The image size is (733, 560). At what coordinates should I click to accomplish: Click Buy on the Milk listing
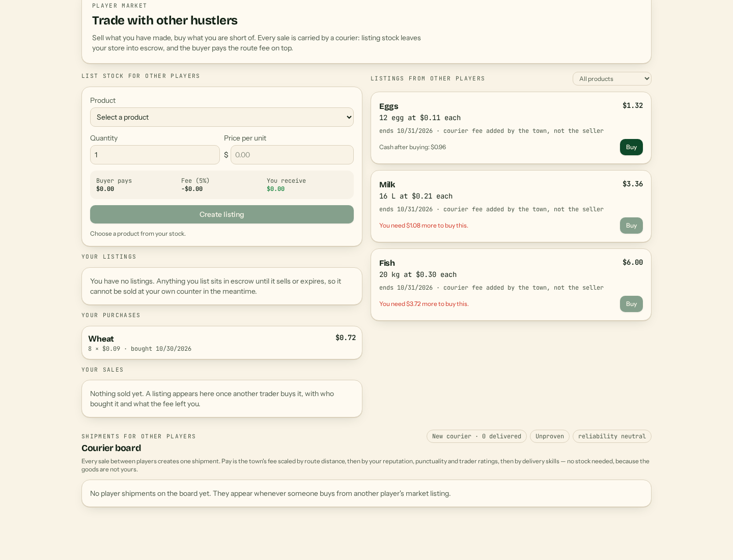[631, 226]
